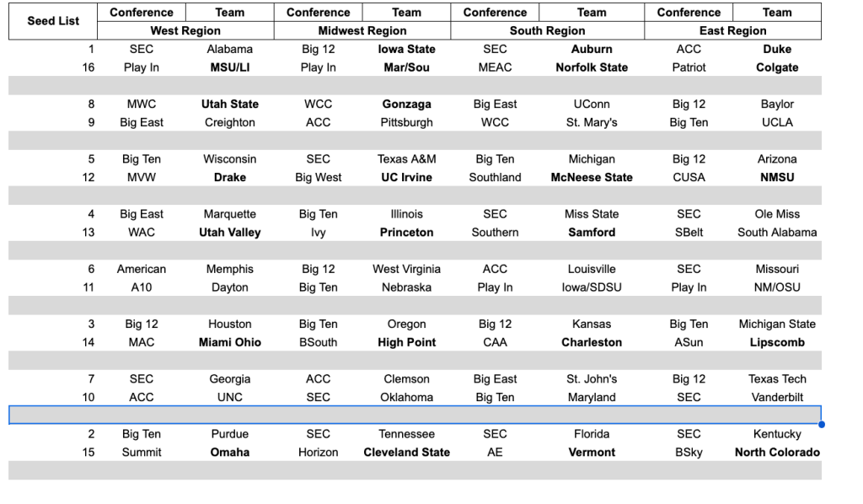863x504 pixels.
Task: Select the East Region header cell
Action: click(x=732, y=30)
